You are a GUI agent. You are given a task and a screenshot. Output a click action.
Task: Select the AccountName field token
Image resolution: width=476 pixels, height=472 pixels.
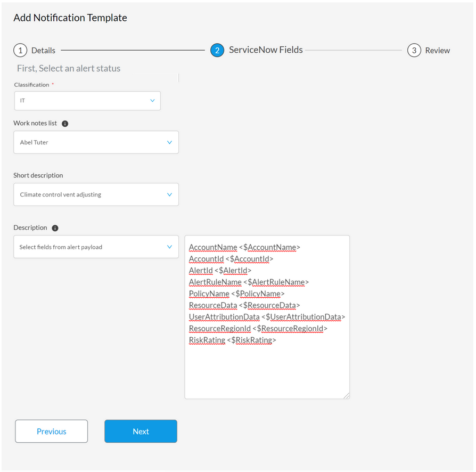[x=212, y=247]
